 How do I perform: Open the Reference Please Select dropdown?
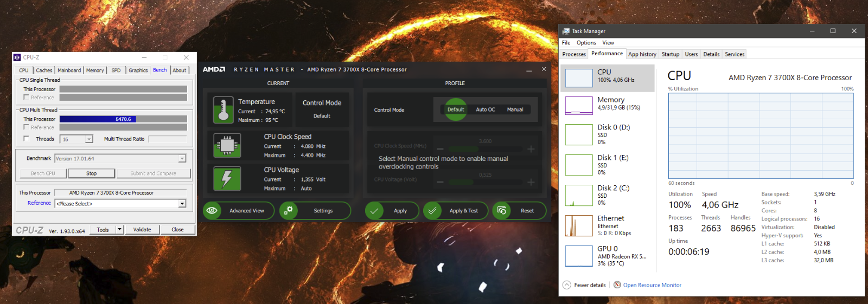click(182, 204)
